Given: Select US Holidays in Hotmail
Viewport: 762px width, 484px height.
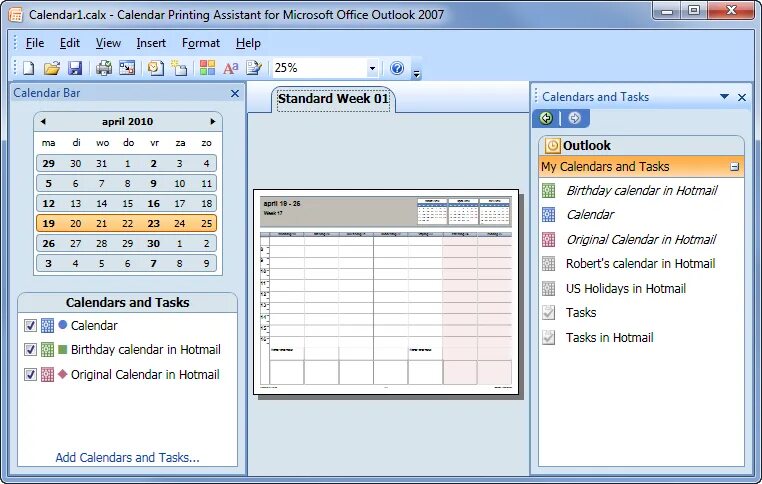Looking at the screenshot, I should [x=626, y=289].
